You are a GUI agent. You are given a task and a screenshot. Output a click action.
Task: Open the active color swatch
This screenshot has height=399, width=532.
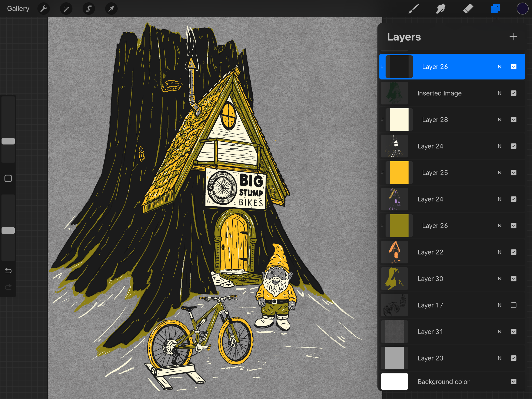click(x=522, y=9)
